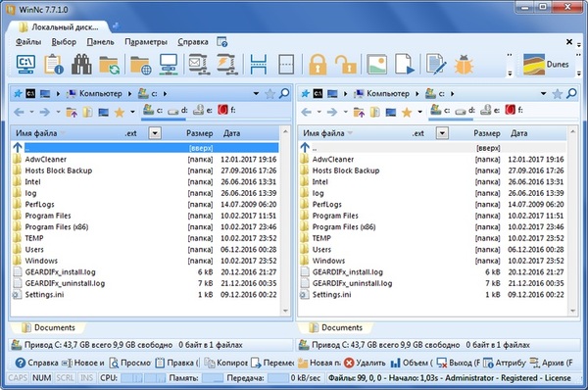Click the quick compress lightning icon

pos(227,64)
